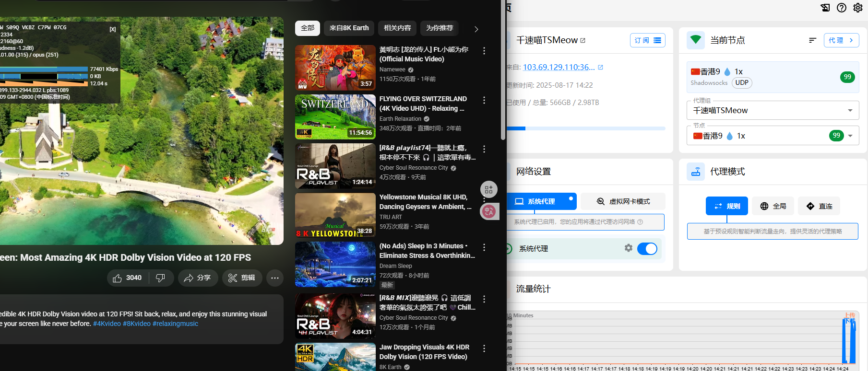Screen dimensions: 868x371
Task: Open options menu for Jaw Dropping Visuals video
Action: point(484,348)
